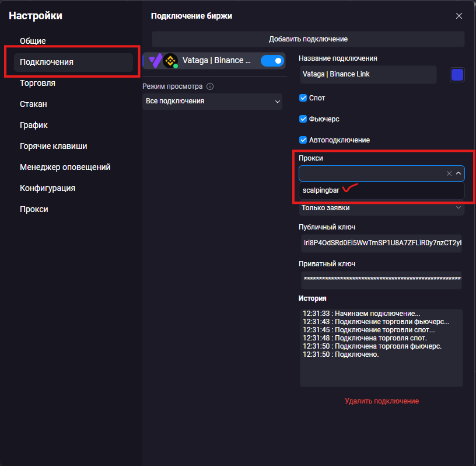Click the Binance logo icon in connection row
The height and width of the screenshot is (466, 476).
pyautogui.click(x=170, y=61)
